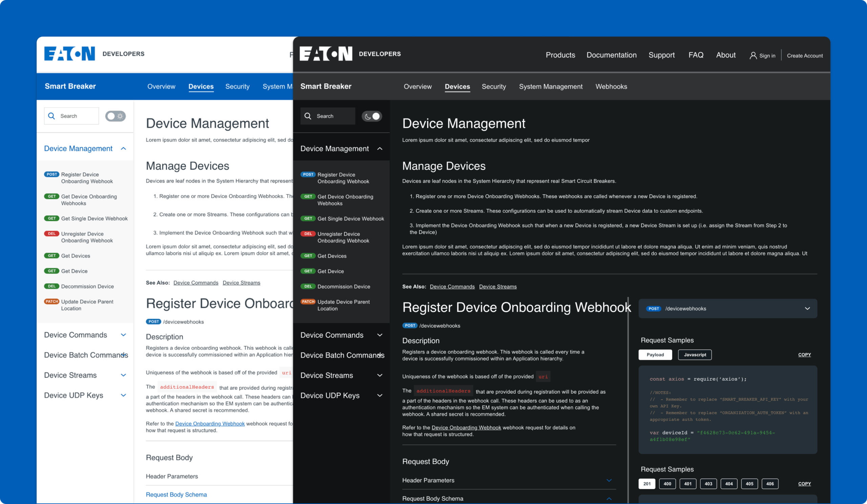Open the Documentation menu item
This screenshot has height=504, width=867.
[x=611, y=54]
